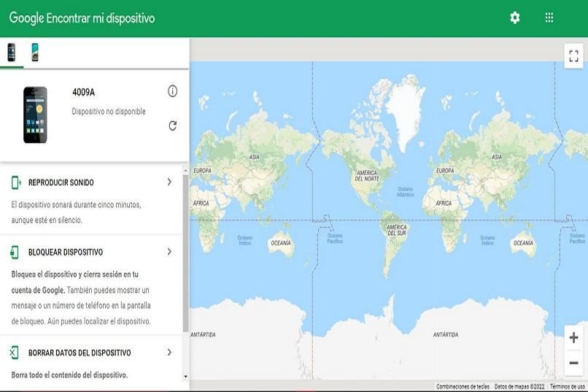588x392 pixels.
Task: Click the play sound phone icon
Action: (x=15, y=182)
